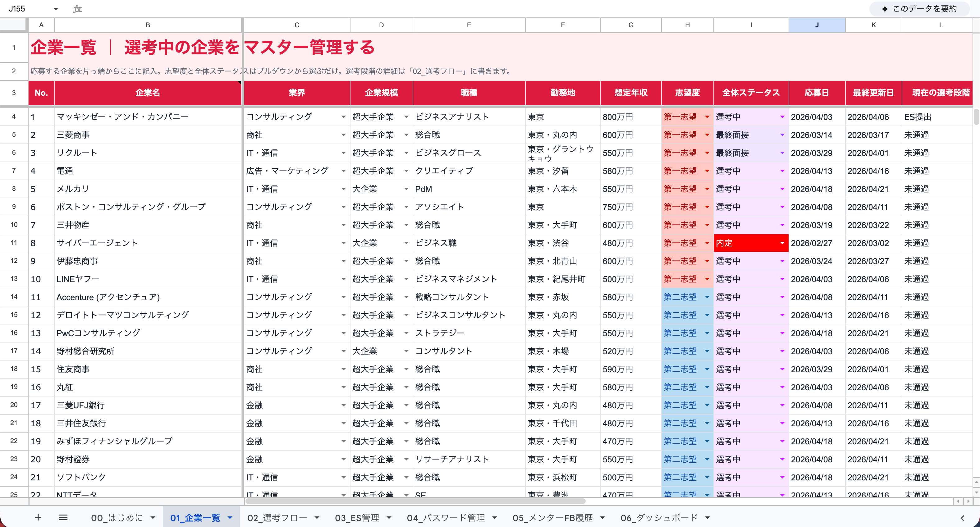Switch to the 00_はじめに sheet tab
The width and height of the screenshot is (980, 527).
[117, 517]
